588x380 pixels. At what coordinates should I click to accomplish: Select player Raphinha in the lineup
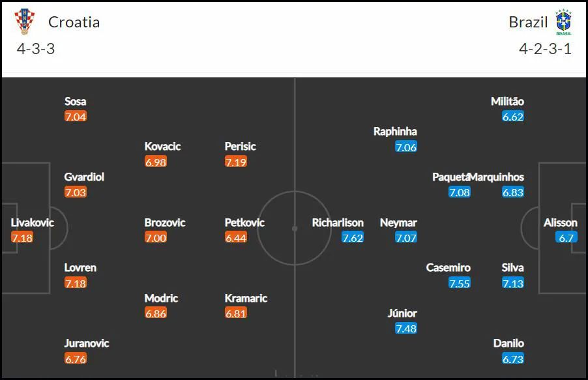(395, 131)
